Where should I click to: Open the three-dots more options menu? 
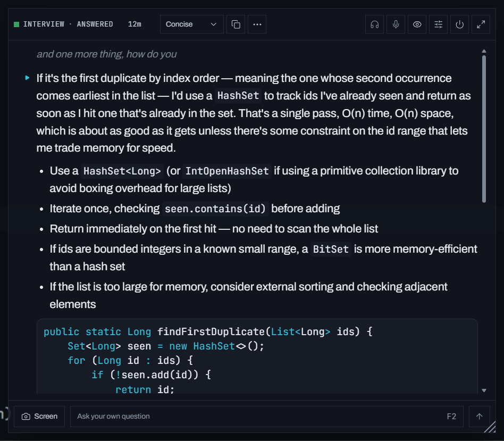point(257,24)
